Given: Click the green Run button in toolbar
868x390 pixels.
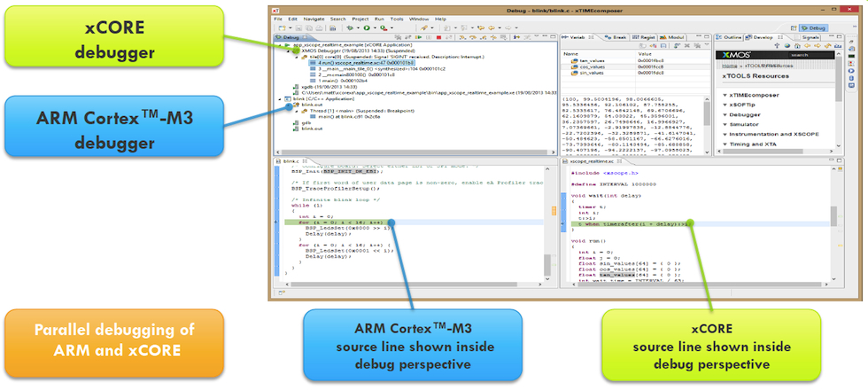Looking at the screenshot, I should (367, 28).
